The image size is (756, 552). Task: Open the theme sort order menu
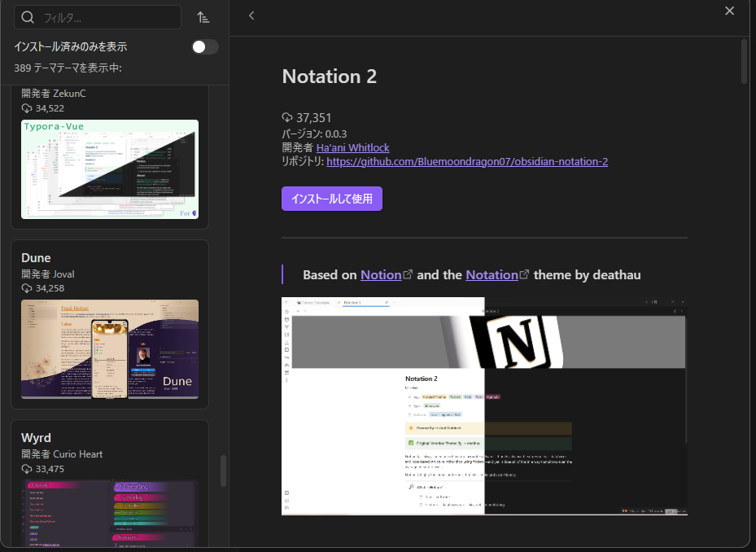click(203, 17)
